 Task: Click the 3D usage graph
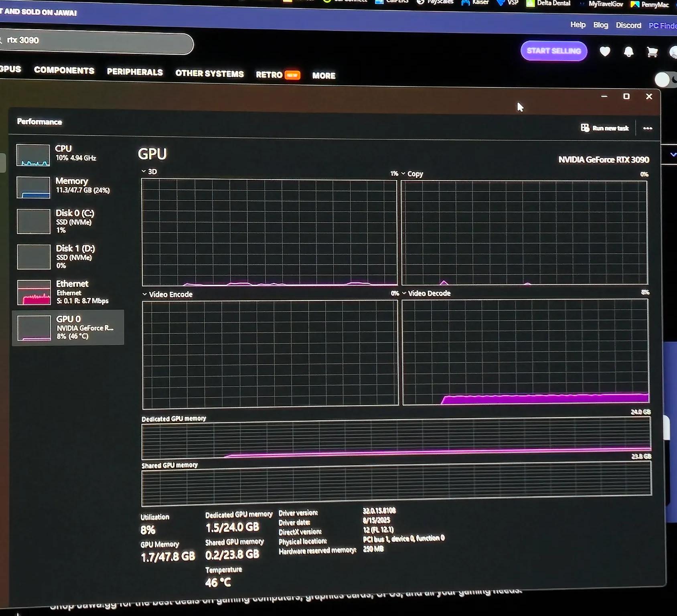click(x=269, y=232)
